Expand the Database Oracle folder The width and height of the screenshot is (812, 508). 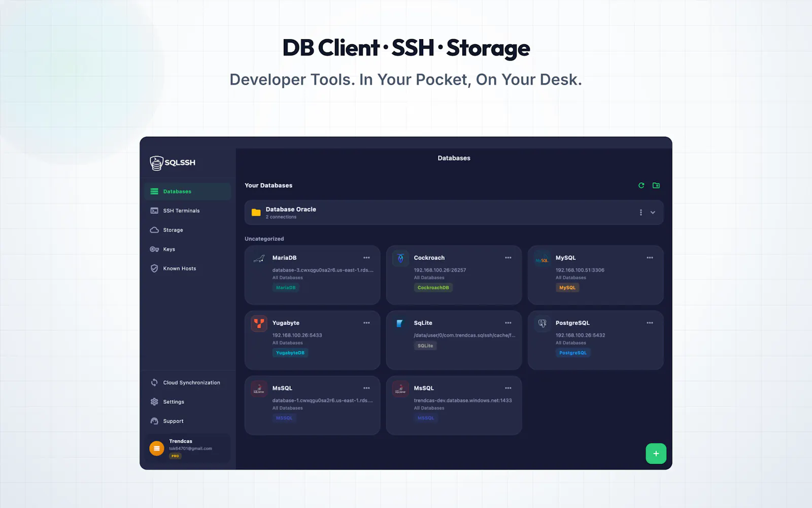pos(653,212)
